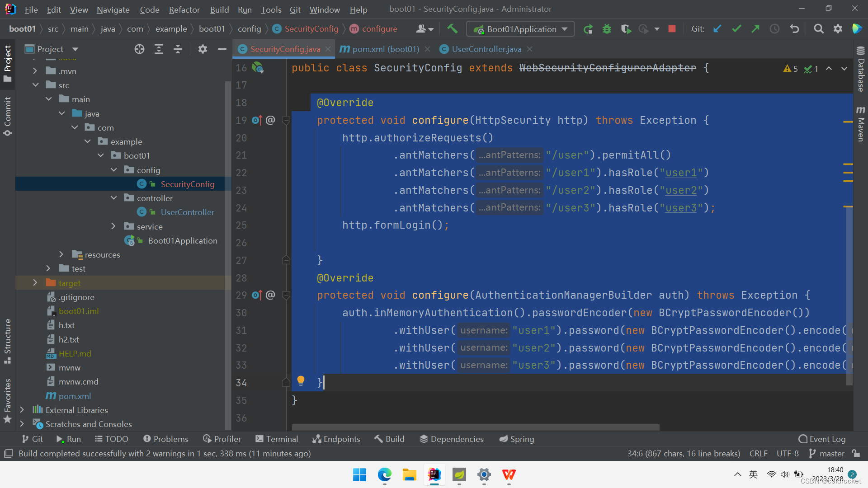Open the Refactor menu
868x488 pixels.
tap(184, 9)
